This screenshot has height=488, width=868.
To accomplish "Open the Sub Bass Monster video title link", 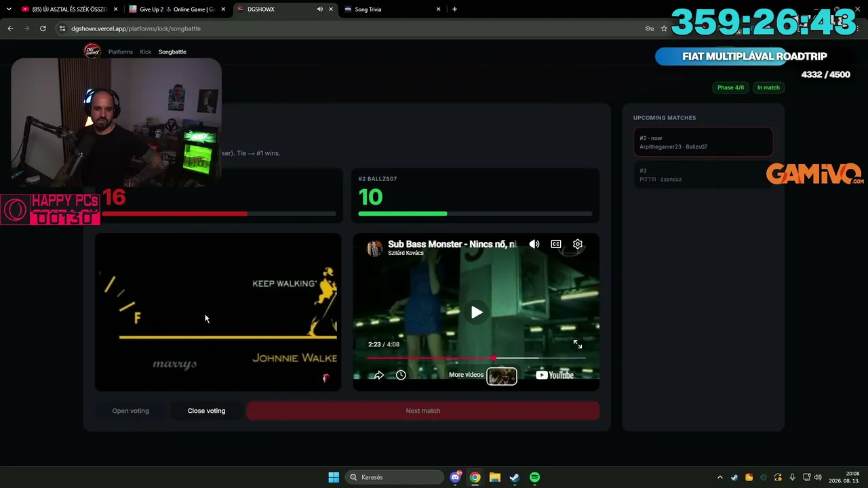I will [x=452, y=244].
